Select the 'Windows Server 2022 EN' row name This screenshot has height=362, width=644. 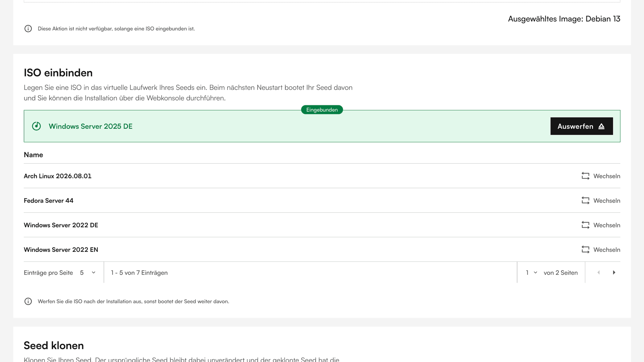click(61, 250)
